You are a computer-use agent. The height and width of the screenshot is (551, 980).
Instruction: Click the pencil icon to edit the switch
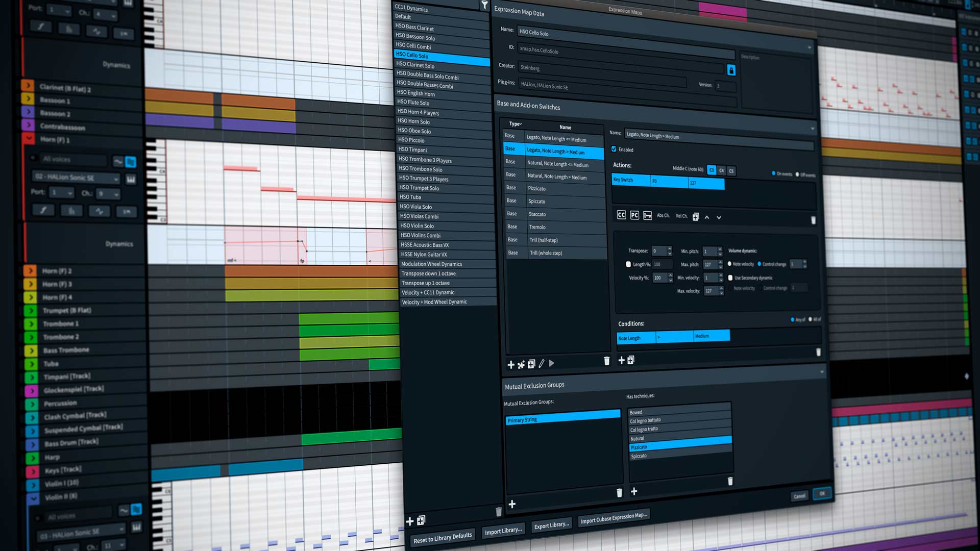[541, 364]
